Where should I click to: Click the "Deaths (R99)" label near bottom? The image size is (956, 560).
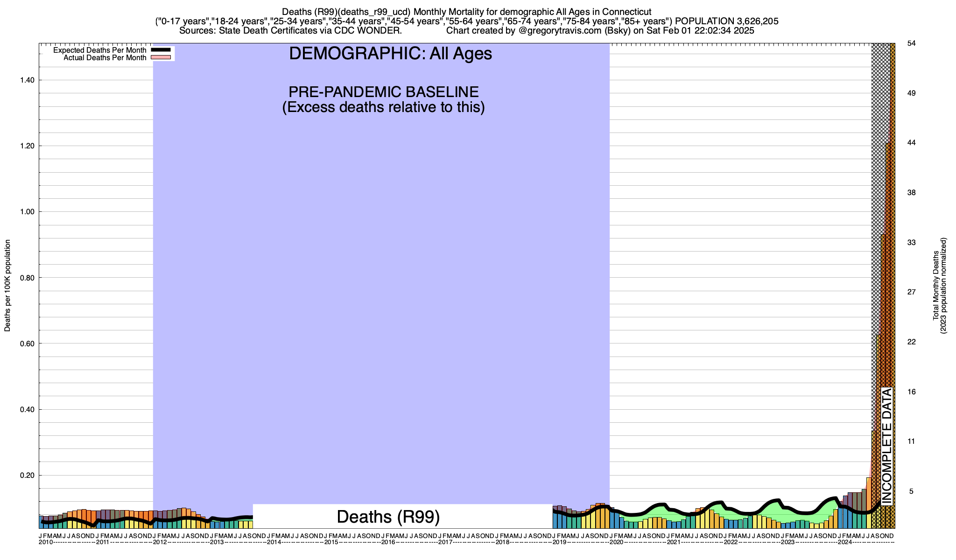tap(388, 517)
